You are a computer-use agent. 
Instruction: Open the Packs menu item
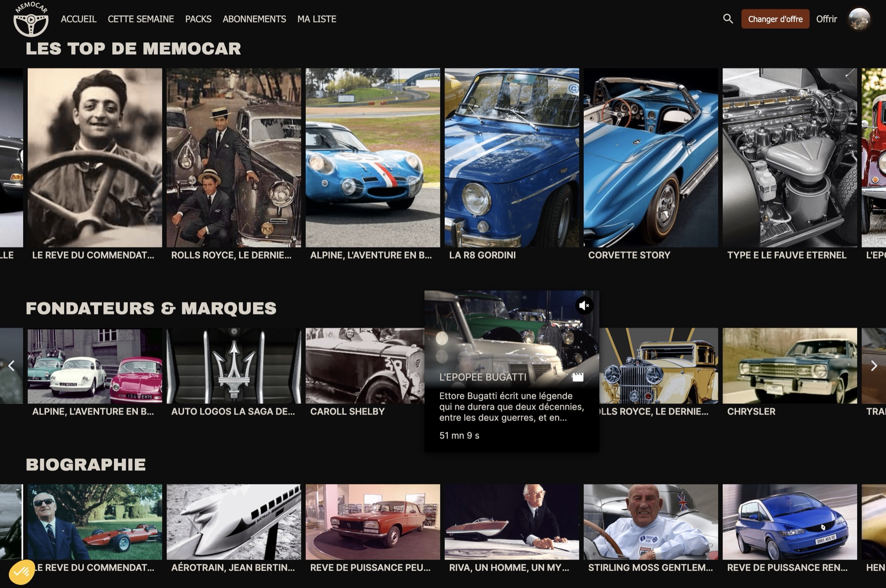point(198,19)
